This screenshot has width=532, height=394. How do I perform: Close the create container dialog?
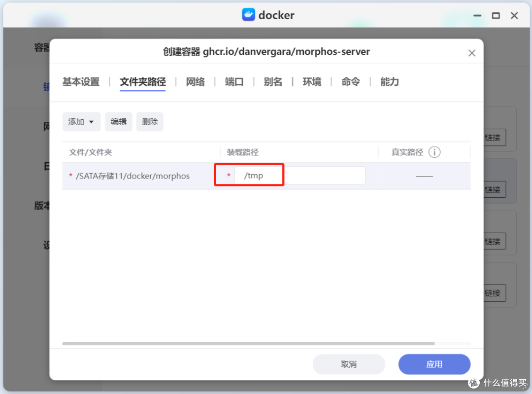(x=471, y=53)
